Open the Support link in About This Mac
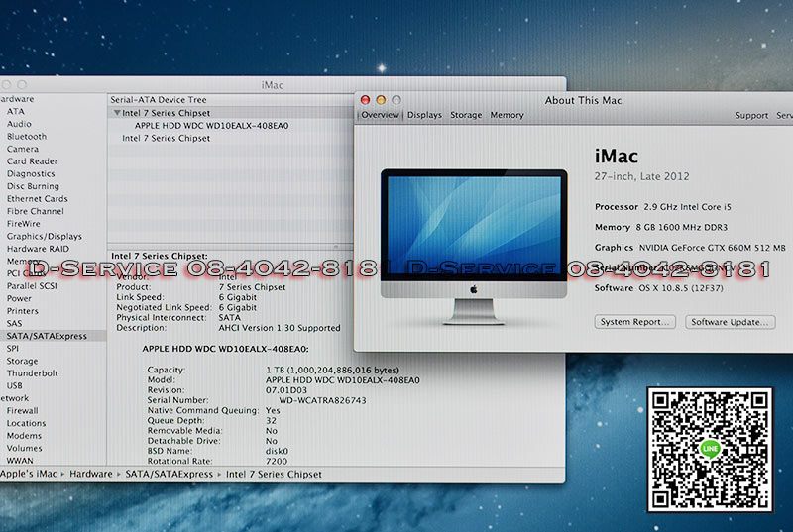The width and height of the screenshot is (793, 532). tap(751, 115)
